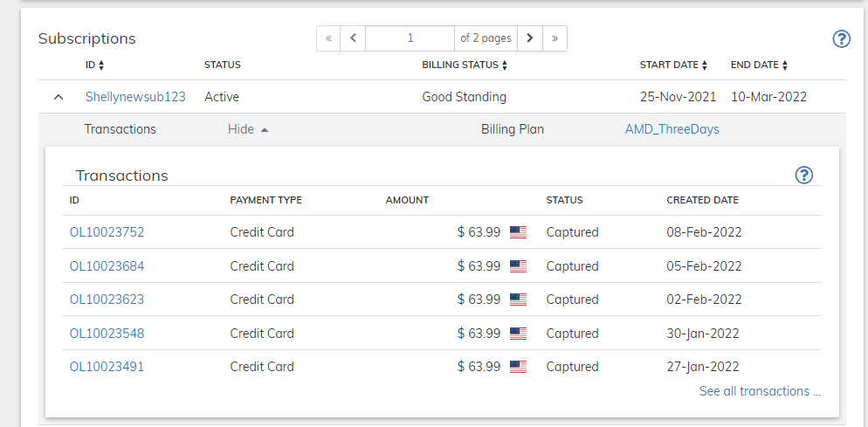Image resolution: width=868 pixels, height=427 pixels.
Task: Click US flag in OL10023623 row
Action: pyautogui.click(x=518, y=300)
